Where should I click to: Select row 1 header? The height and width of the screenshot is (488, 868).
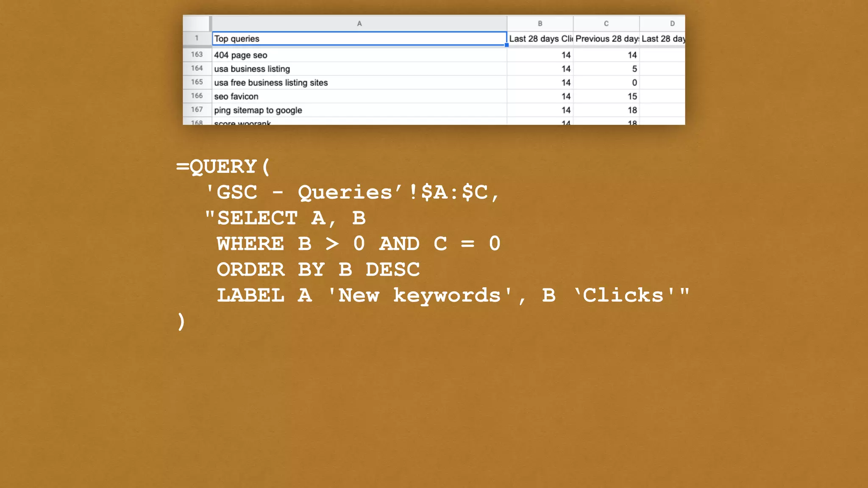pos(197,38)
